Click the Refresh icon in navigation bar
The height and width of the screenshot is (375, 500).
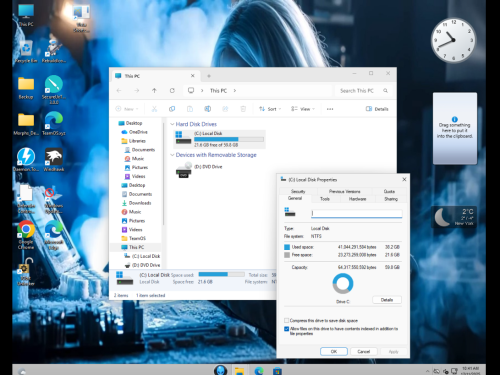pos(172,90)
